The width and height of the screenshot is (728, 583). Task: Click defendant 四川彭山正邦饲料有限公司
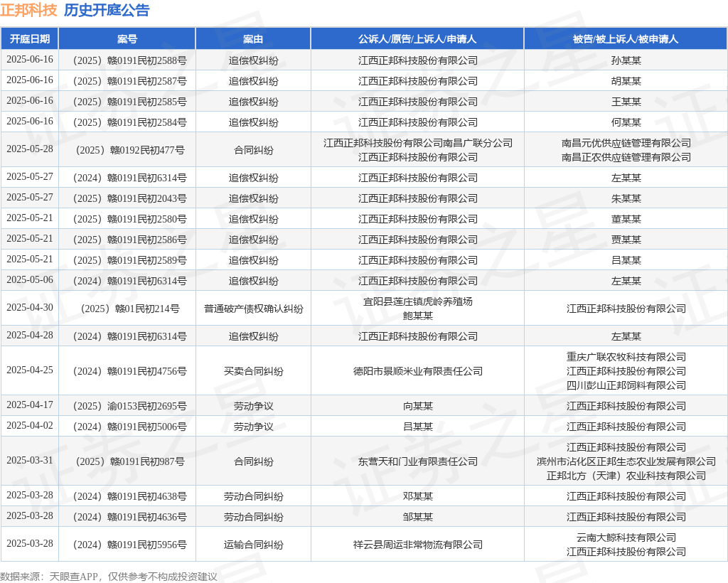pyautogui.click(x=626, y=385)
